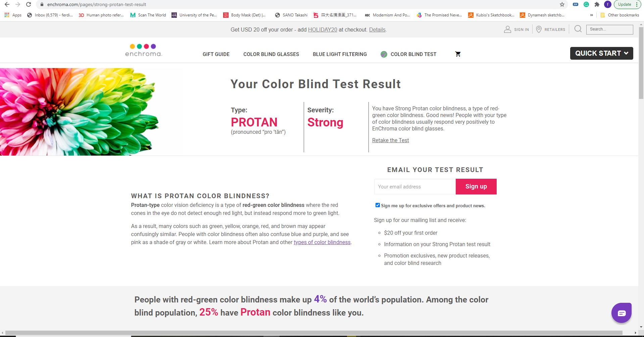The image size is (644, 337).
Task: Click the search magnifier icon
Action: (578, 29)
